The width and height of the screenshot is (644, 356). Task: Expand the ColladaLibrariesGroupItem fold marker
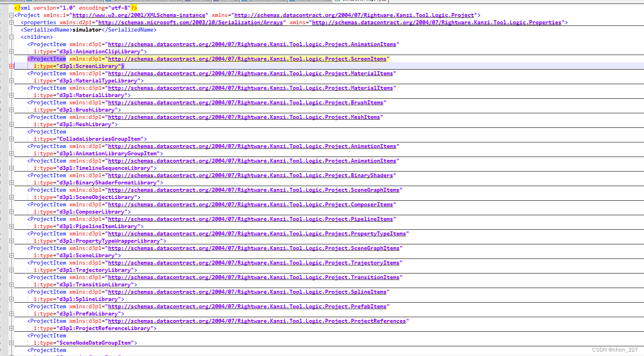point(11,139)
